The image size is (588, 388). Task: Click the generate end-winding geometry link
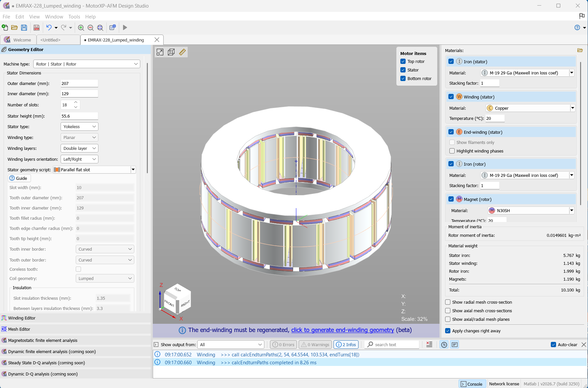pyautogui.click(x=342, y=330)
